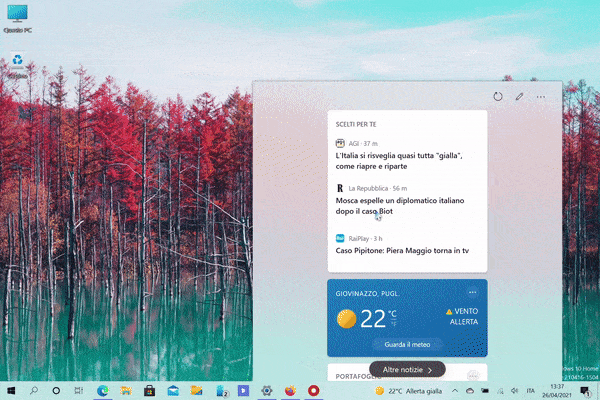Click the pencil edit icon in feed panel
This screenshot has width=600, height=400.
pos(519,96)
